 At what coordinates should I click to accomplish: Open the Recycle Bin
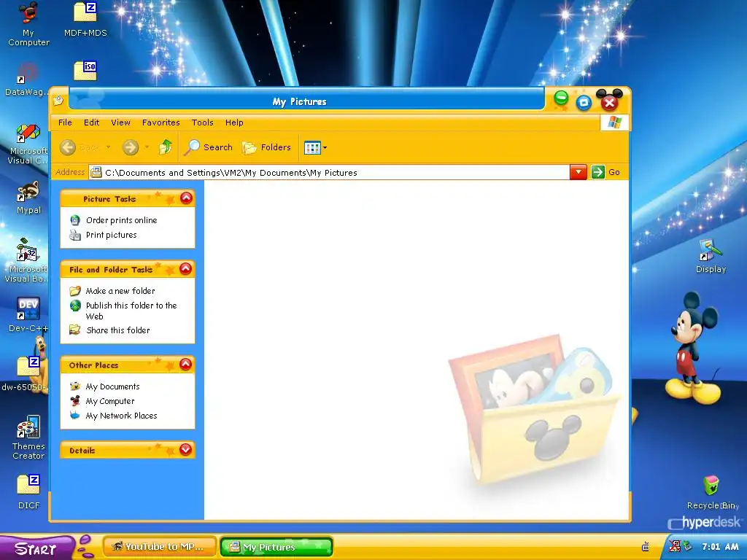(712, 492)
